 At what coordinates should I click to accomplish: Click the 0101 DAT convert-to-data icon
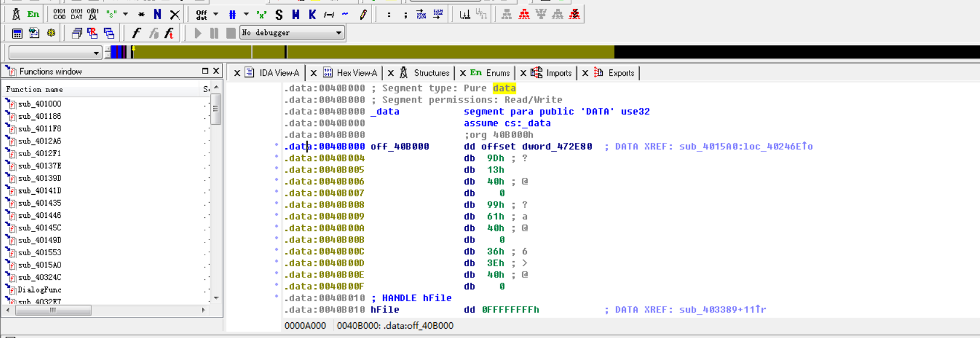(76, 14)
